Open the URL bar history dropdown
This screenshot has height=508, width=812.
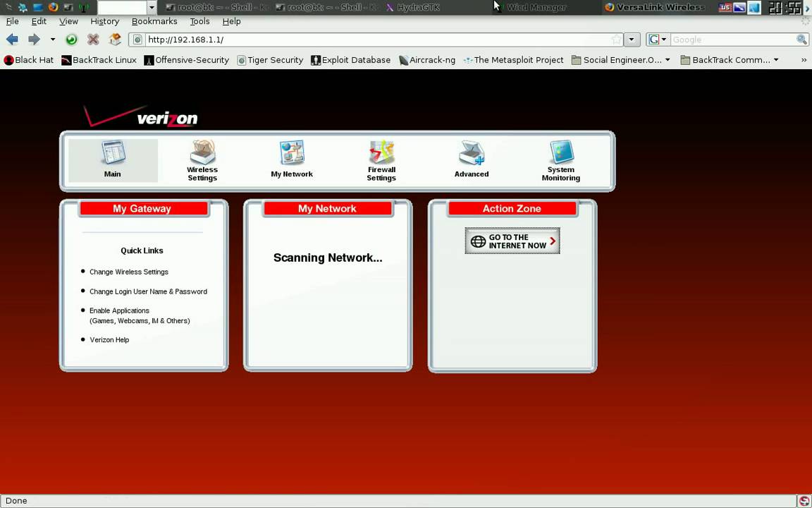[x=632, y=40]
